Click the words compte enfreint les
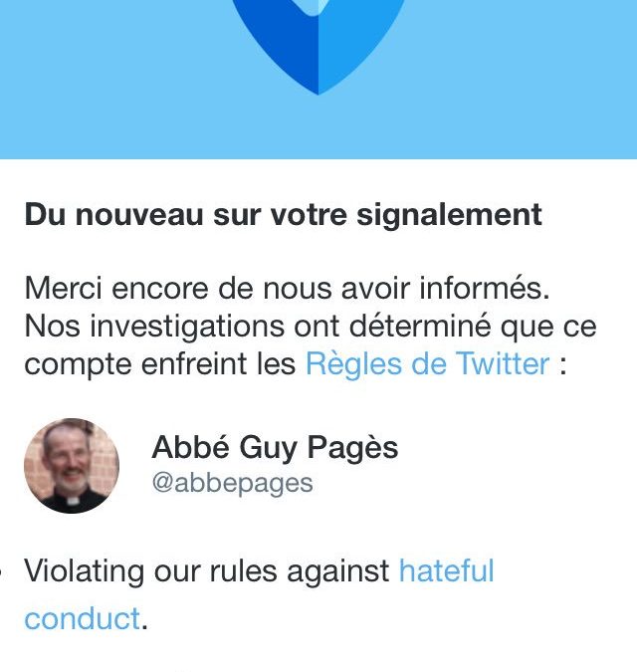The height and width of the screenshot is (672, 637). click(x=160, y=364)
